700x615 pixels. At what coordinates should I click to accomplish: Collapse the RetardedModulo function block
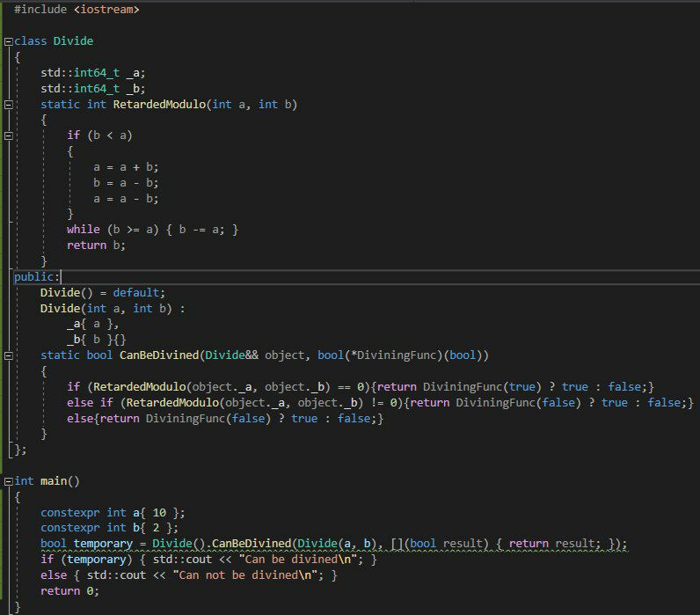point(8,105)
